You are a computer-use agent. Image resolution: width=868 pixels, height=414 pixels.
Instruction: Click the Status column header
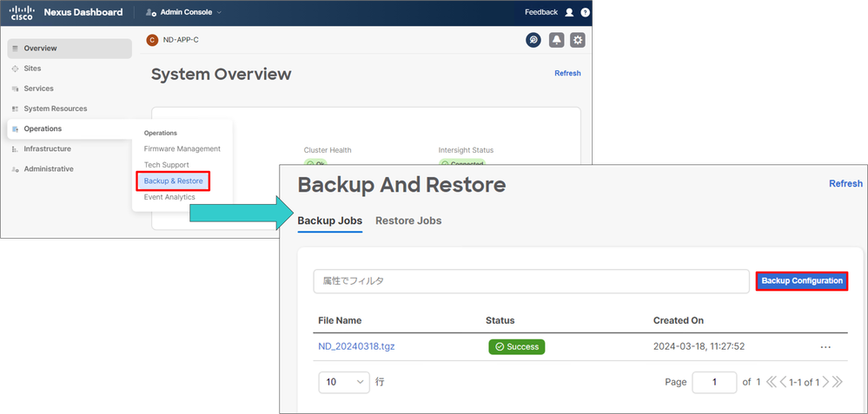tap(500, 320)
